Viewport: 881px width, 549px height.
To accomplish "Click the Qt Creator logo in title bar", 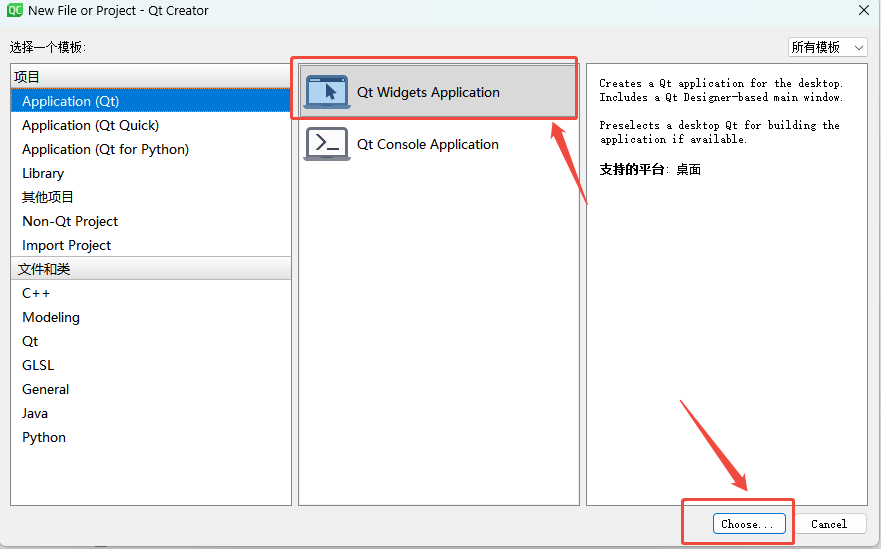I will tap(14, 10).
